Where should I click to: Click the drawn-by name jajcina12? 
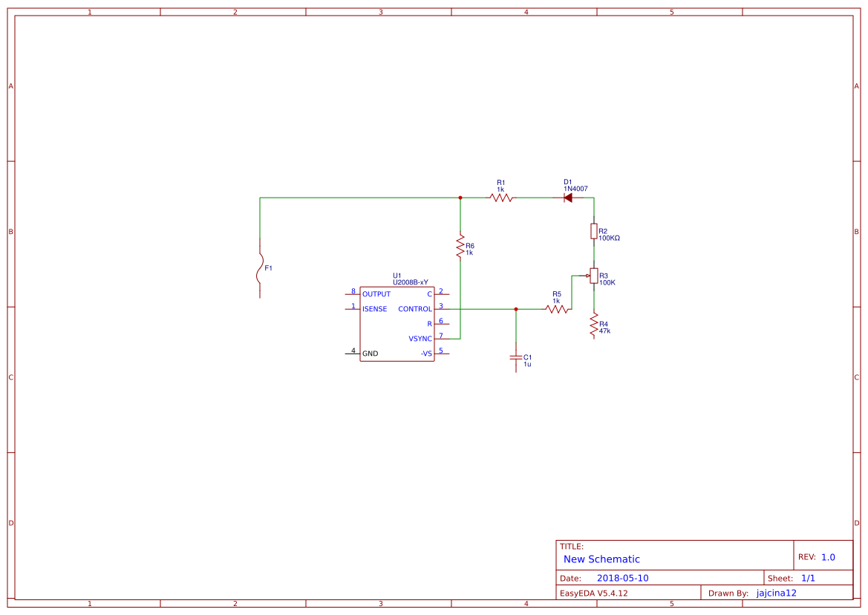pyautogui.click(x=776, y=593)
